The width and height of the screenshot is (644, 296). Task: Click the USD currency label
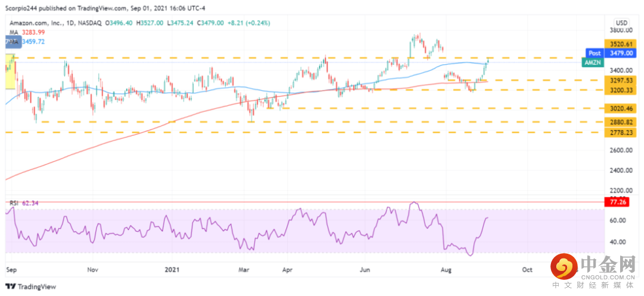620,23
